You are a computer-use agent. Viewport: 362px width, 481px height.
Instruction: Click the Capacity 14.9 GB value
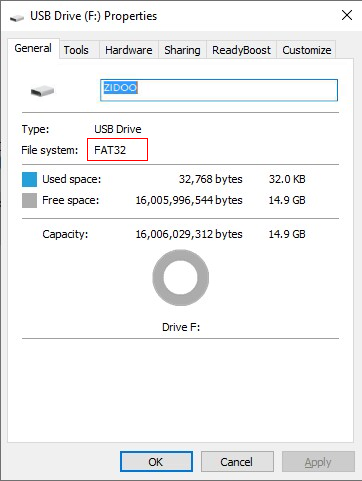[x=287, y=234]
